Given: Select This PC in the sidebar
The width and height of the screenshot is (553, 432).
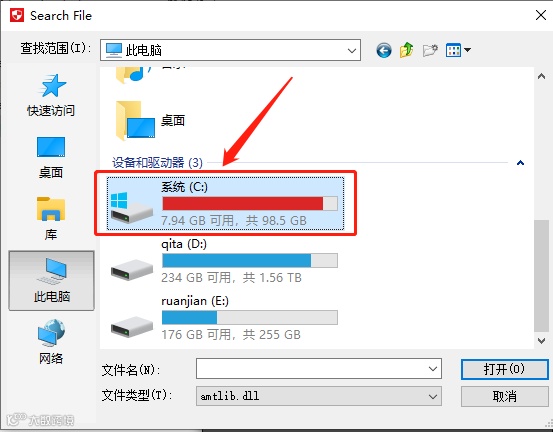Looking at the screenshot, I should [51, 280].
